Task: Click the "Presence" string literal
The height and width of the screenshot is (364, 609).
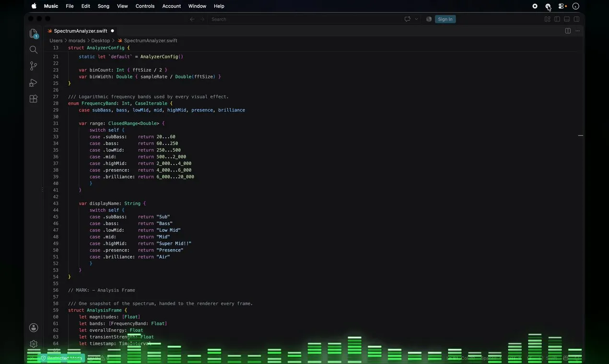Action: click(170, 250)
